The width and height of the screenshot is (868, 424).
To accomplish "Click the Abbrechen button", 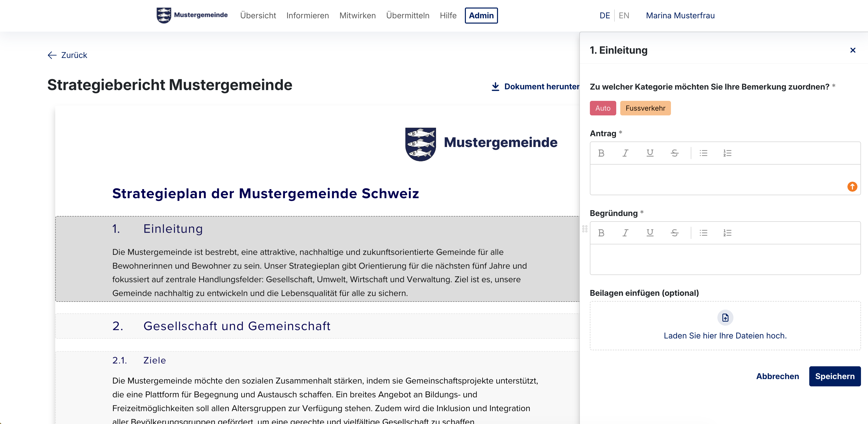I will [x=777, y=376].
